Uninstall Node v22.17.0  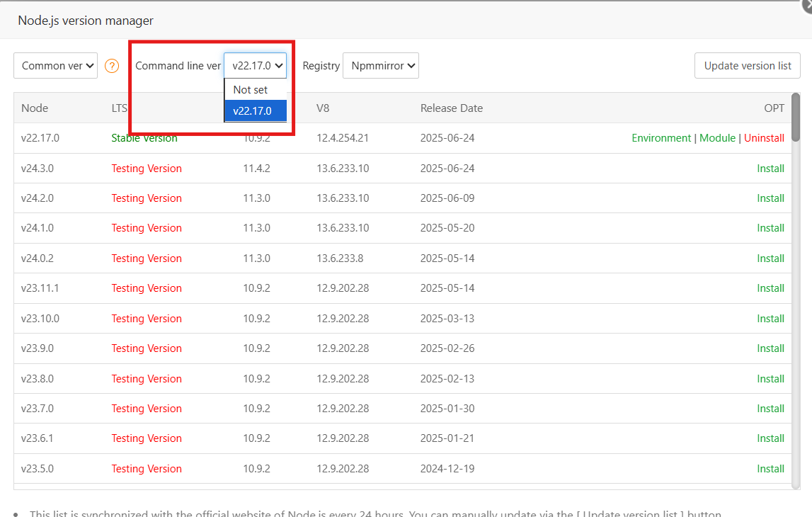tap(764, 138)
